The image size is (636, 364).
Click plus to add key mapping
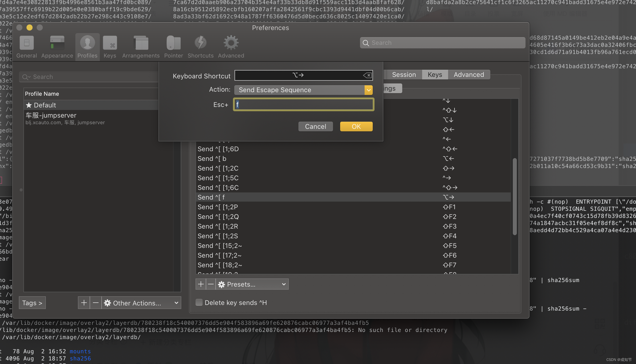[201, 284]
